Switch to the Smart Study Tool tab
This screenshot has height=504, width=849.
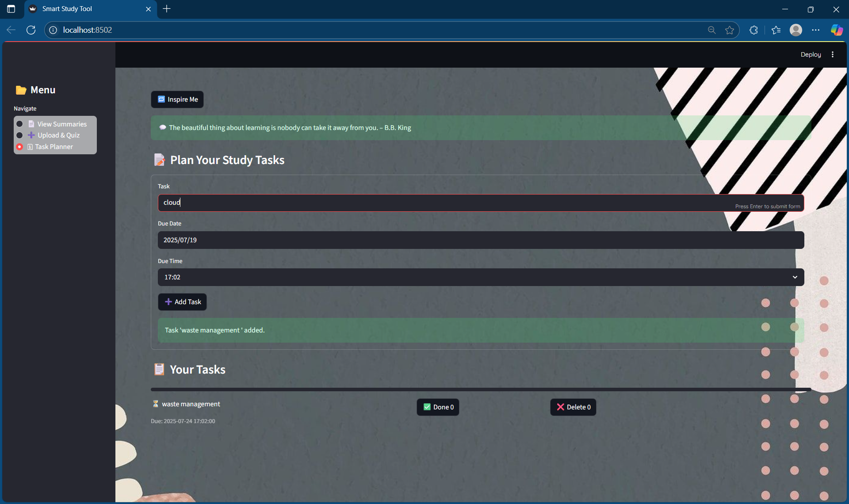88,9
